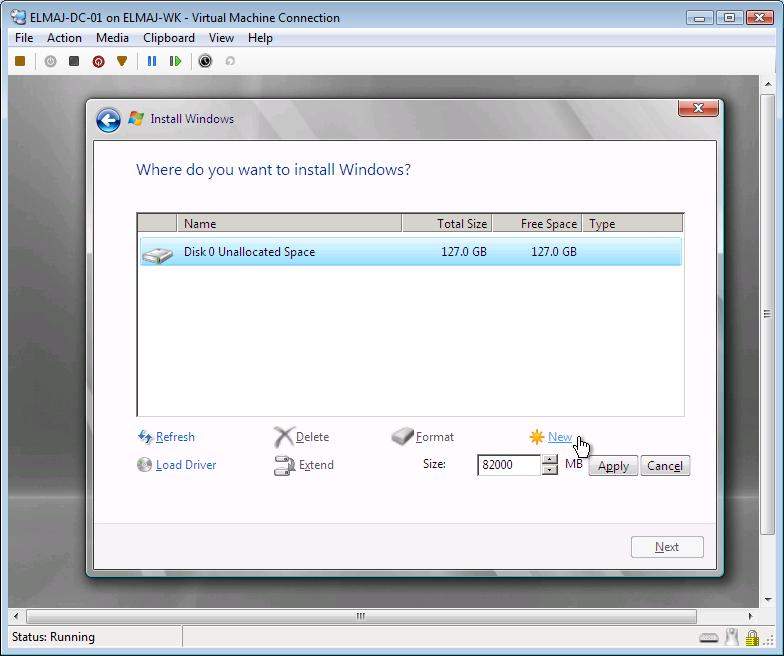Viewport: 784px width, 656px height.
Task: Click the Windows flag logo icon
Action: click(x=136, y=118)
